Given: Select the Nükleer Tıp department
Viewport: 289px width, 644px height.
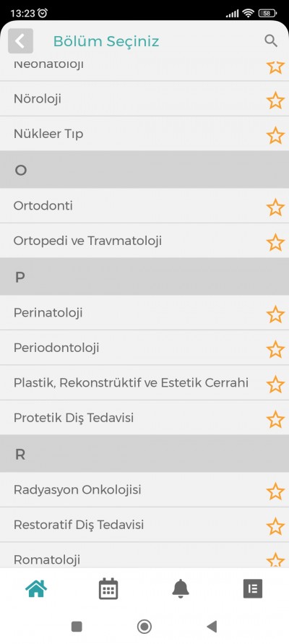Looking at the screenshot, I should coord(144,134).
